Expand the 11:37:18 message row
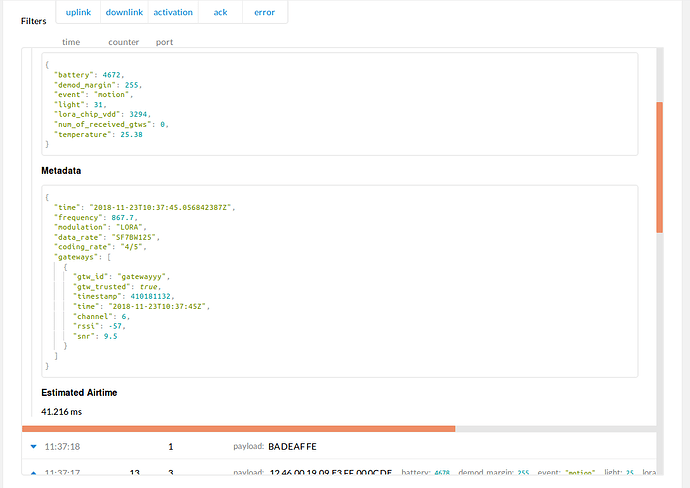This screenshot has height=488, width=690. coord(33,447)
